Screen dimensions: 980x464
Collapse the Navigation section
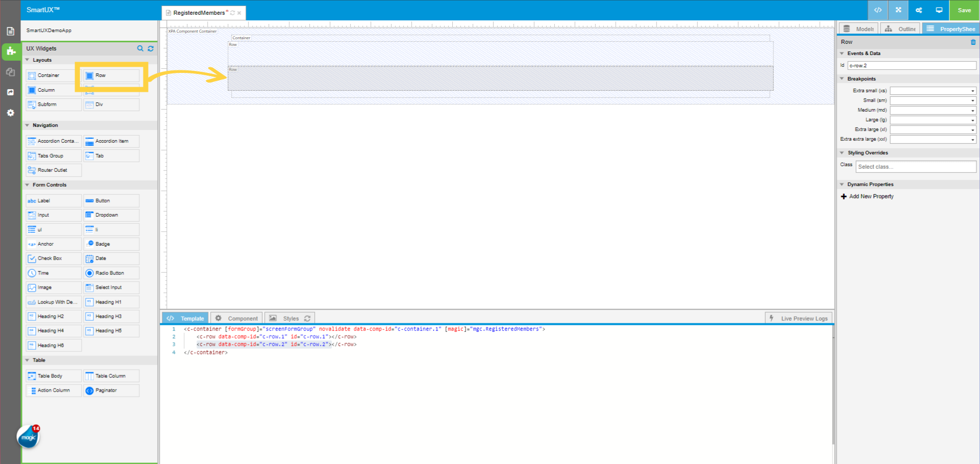28,125
